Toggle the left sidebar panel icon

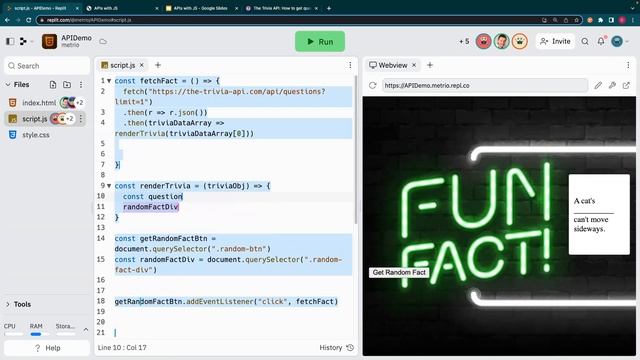[10, 41]
